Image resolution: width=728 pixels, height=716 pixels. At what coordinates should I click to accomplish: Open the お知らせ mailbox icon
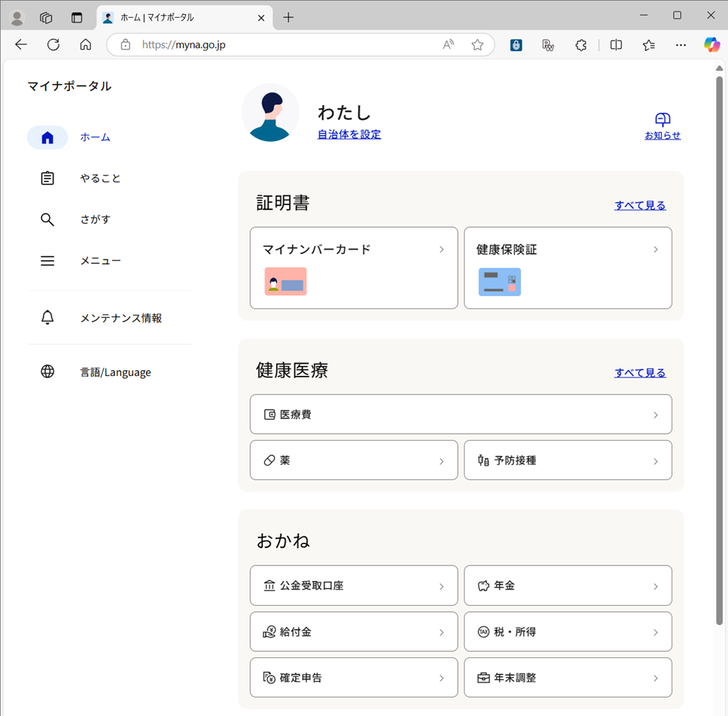663,120
